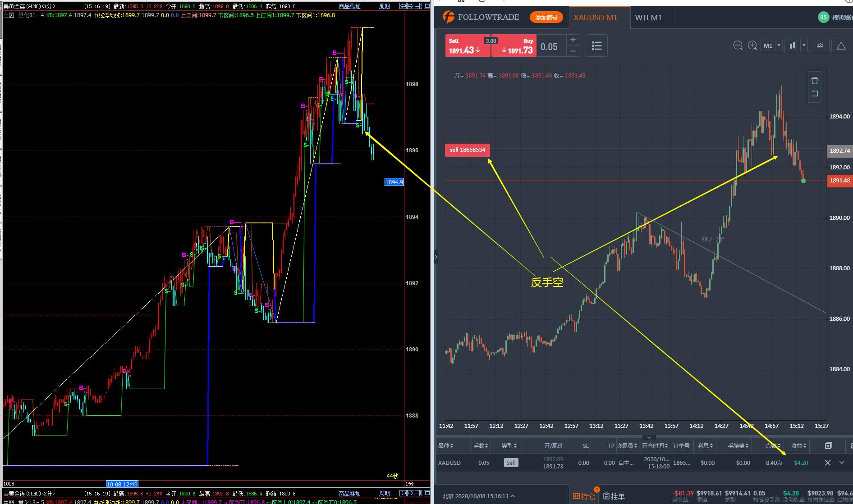Close the XAUUSD sell position with X
The image size is (853, 504).
827,463
